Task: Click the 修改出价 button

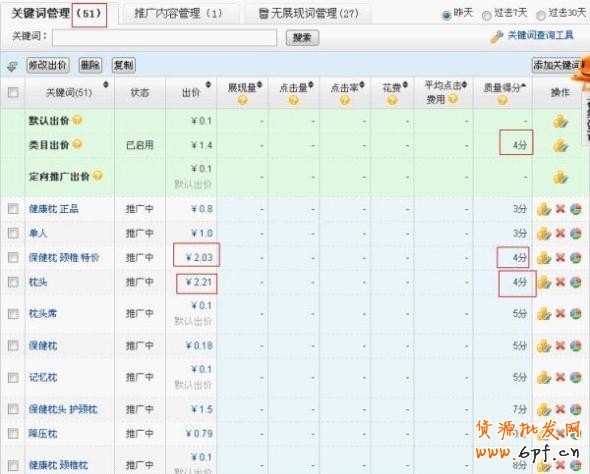Action: (48, 65)
